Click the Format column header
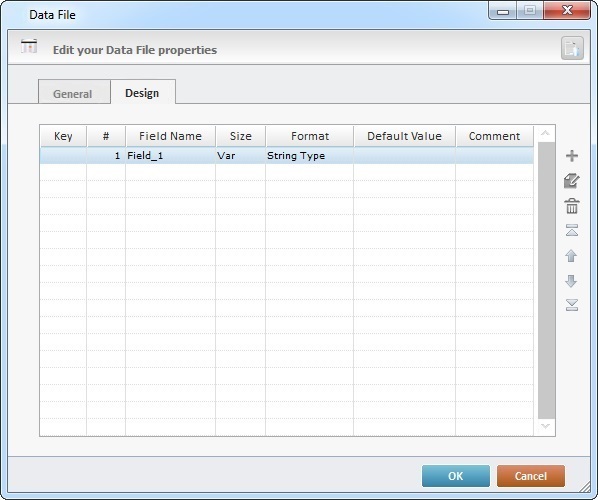 click(x=310, y=136)
